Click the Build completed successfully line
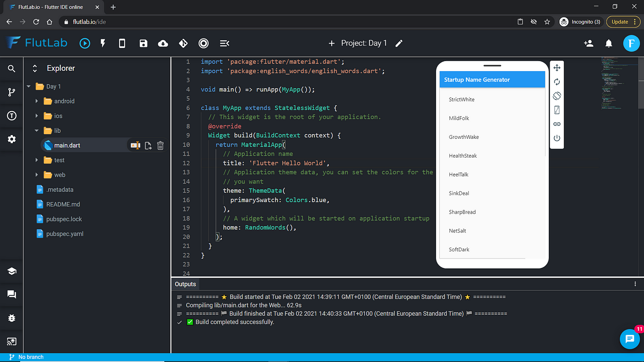The width and height of the screenshot is (644, 362). pos(235,322)
